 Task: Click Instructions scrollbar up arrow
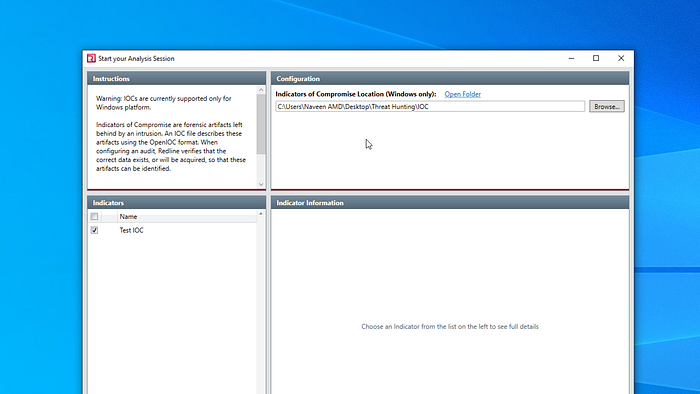click(x=261, y=90)
